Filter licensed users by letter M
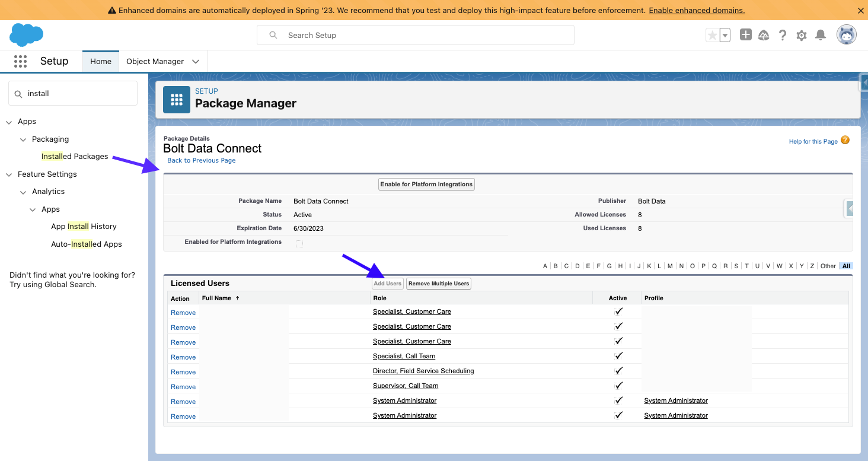The width and height of the screenshot is (868, 461). coord(670,266)
